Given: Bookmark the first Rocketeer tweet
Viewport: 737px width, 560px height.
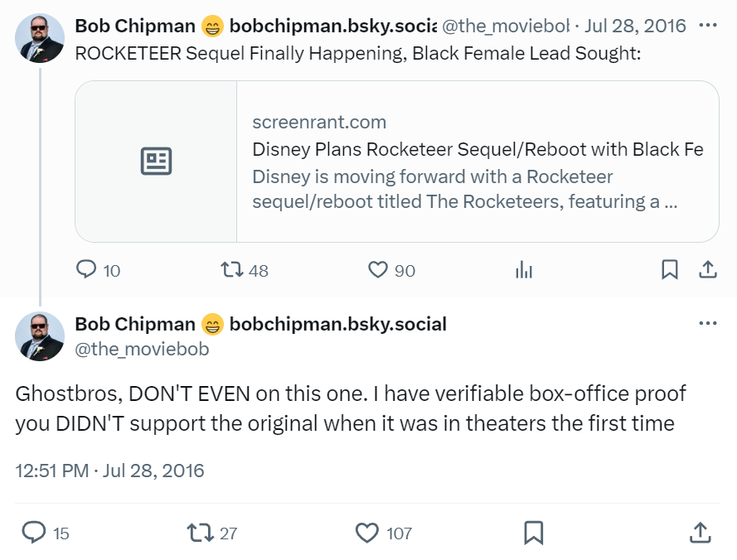Looking at the screenshot, I should [670, 270].
